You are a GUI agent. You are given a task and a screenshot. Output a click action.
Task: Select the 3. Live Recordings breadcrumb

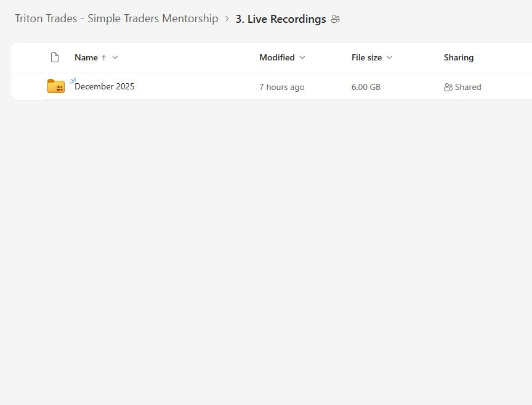click(280, 19)
